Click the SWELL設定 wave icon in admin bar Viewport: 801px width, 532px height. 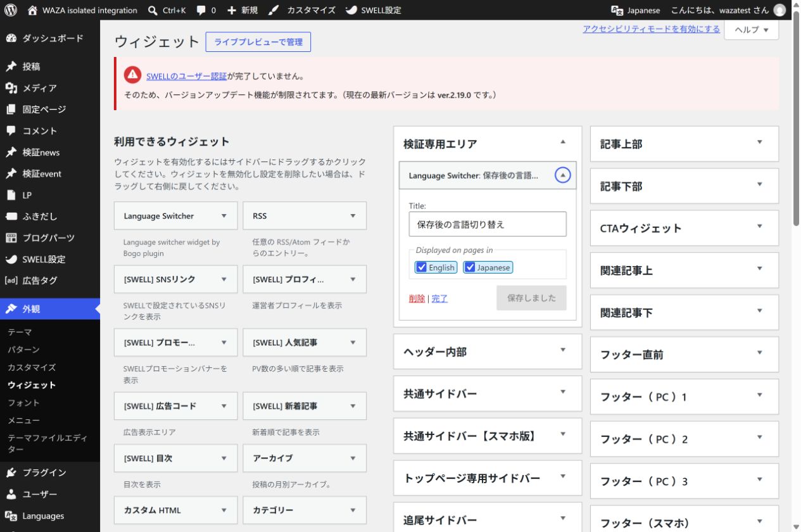pos(351,10)
